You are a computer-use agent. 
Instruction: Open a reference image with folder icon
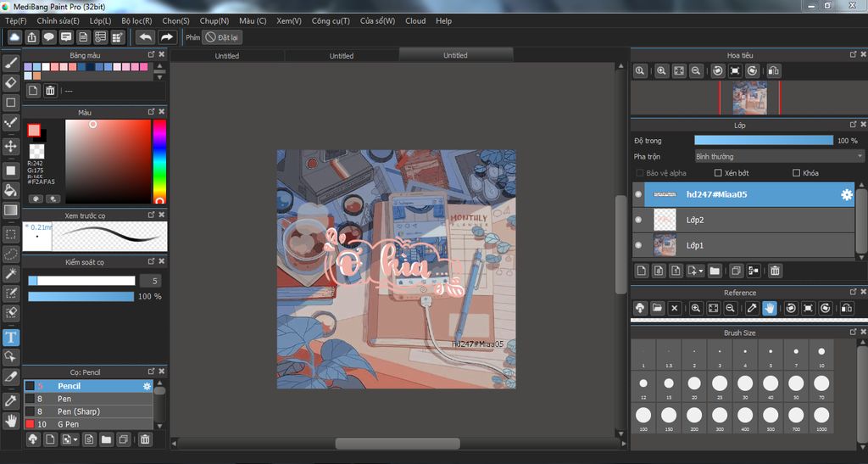click(657, 309)
